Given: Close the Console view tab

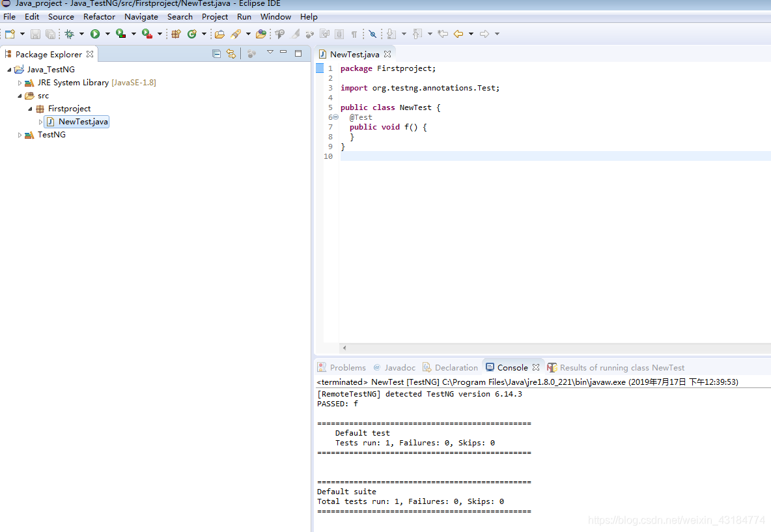Looking at the screenshot, I should (536, 367).
